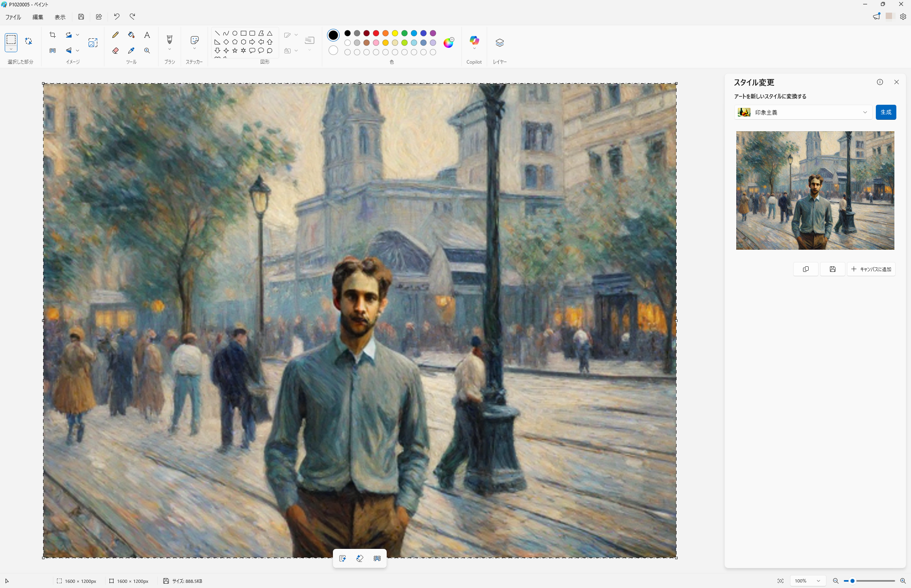Click the 生成 button
The height and width of the screenshot is (588, 911).
886,112
